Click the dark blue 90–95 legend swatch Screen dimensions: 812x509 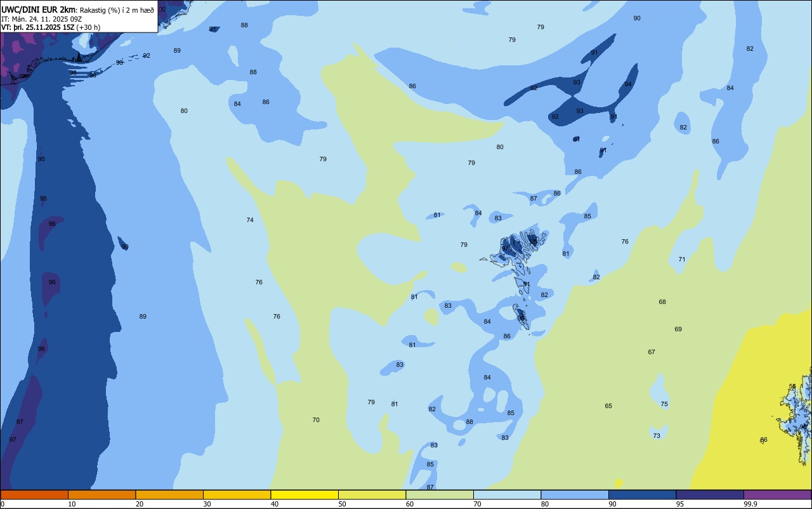pos(642,494)
